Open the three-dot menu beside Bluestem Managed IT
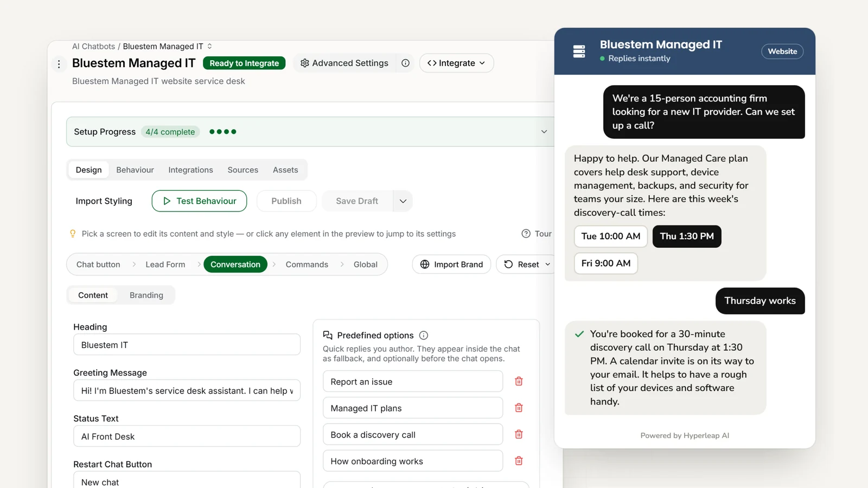 (x=59, y=64)
